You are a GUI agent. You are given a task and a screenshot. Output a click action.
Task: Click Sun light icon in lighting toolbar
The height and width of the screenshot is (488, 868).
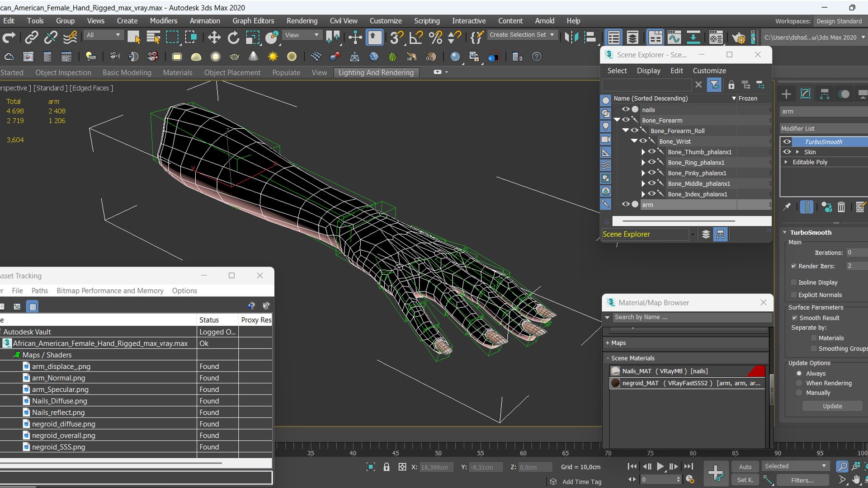point(273,57)
